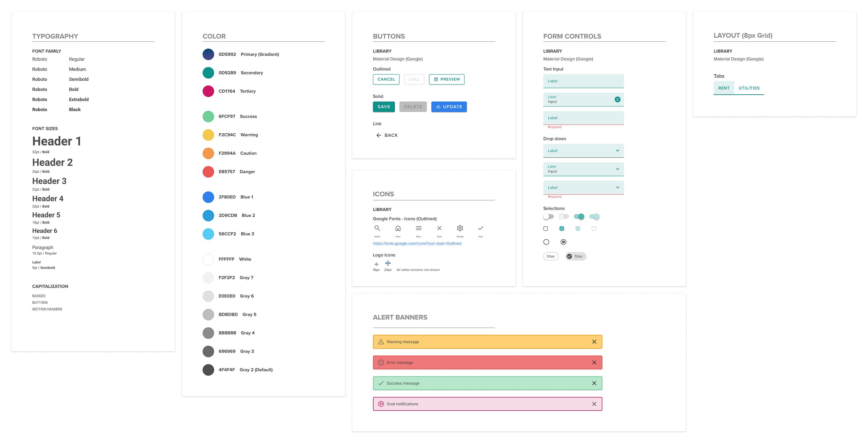
Task: Click the Done checkmark icon
Action: click(x=480, y=228)
